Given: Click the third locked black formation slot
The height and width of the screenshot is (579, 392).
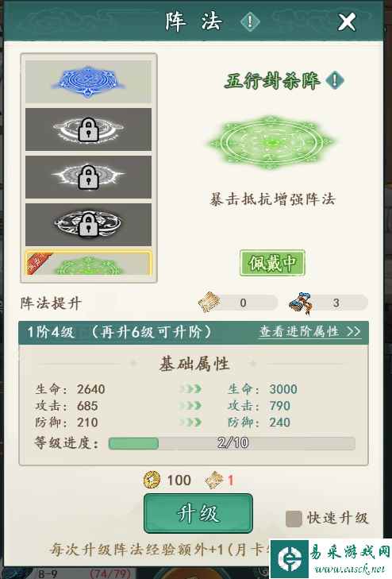Looking at the screenshot, I should [88, 224].
